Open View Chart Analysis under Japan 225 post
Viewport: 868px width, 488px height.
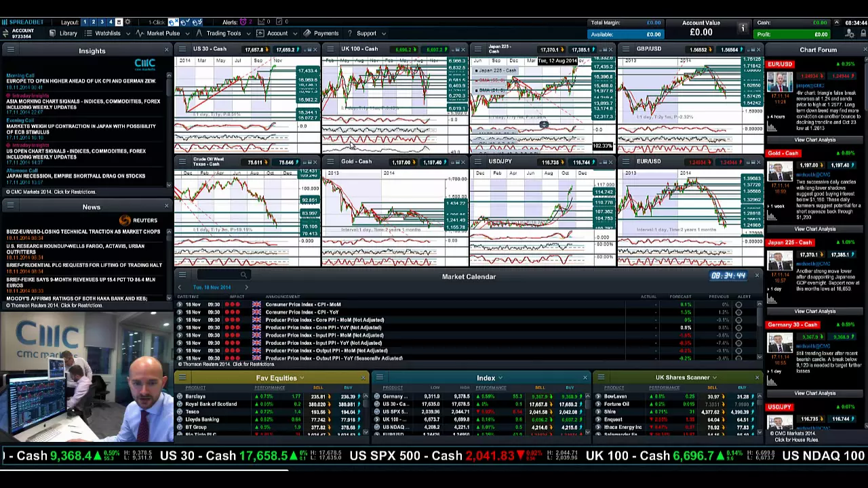[x=814, y=311]
